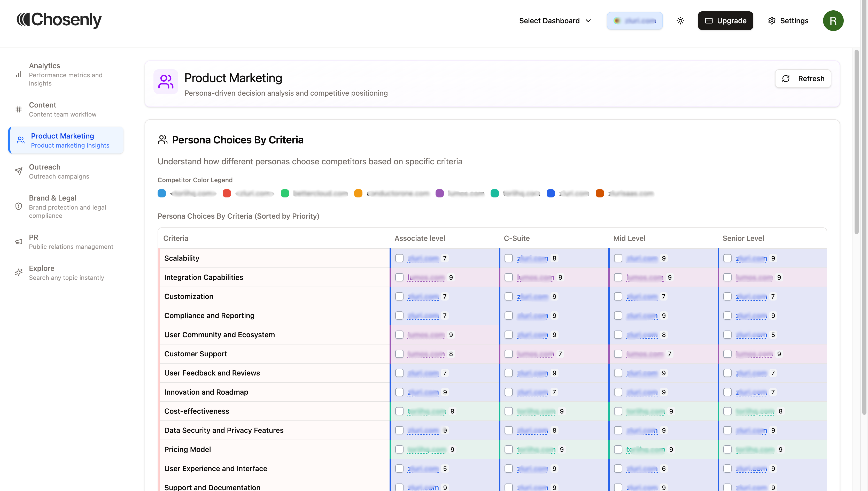868x491 pixels.
Task: Open the Cost-effectiveness Associate level competitor link
Action: pyautogui.click(x=427, y=411)
